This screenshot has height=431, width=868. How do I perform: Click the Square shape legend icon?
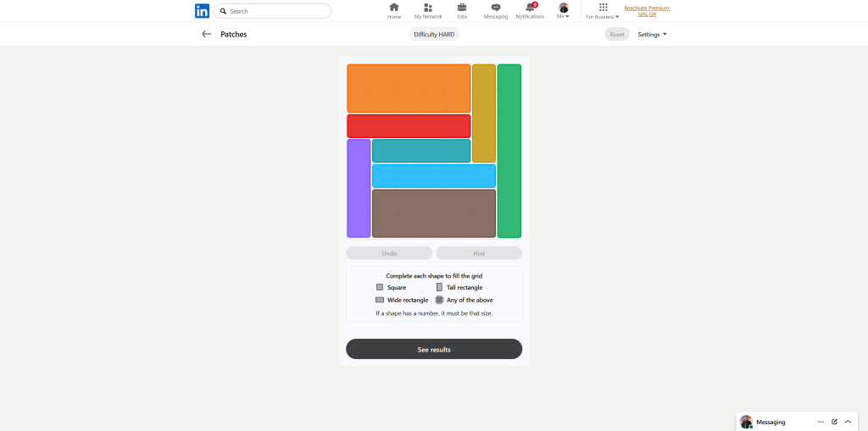click(380, 287)
